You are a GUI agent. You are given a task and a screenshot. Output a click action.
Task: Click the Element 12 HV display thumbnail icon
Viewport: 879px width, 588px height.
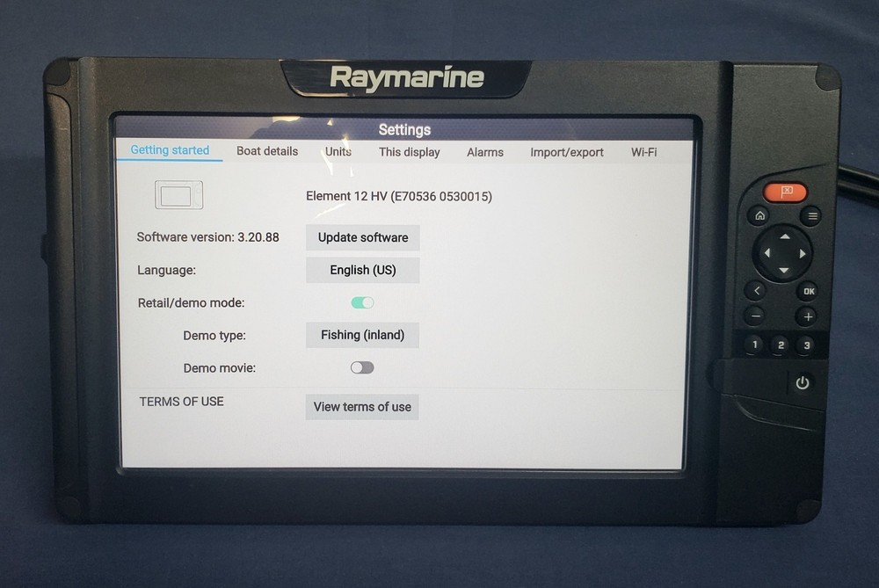[x=178, y=195]
